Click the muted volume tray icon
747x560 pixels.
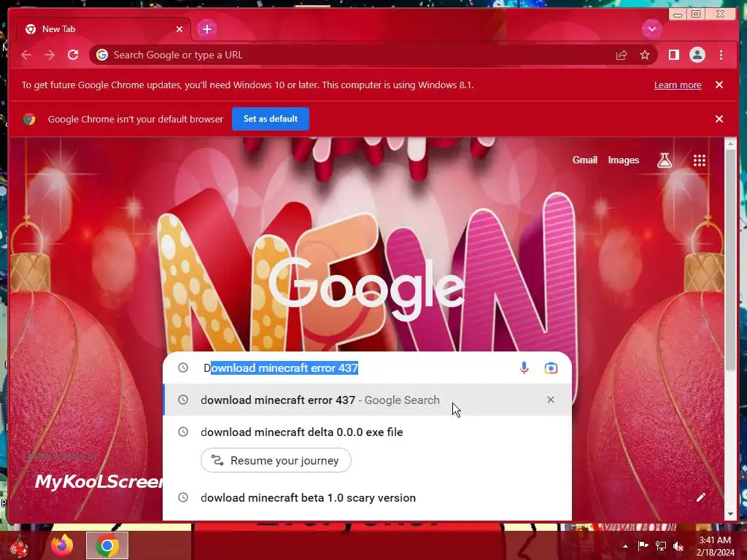click(678, 546)
